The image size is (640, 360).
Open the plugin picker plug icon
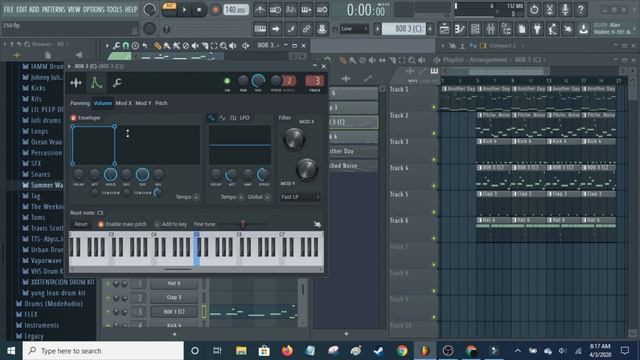(x=537, y=29)
